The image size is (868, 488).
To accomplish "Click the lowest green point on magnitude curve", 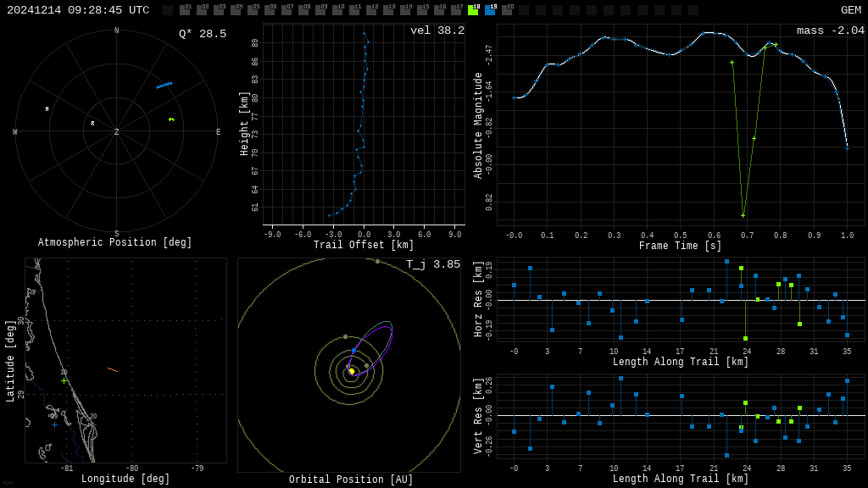I will click(x=743, y=215).
